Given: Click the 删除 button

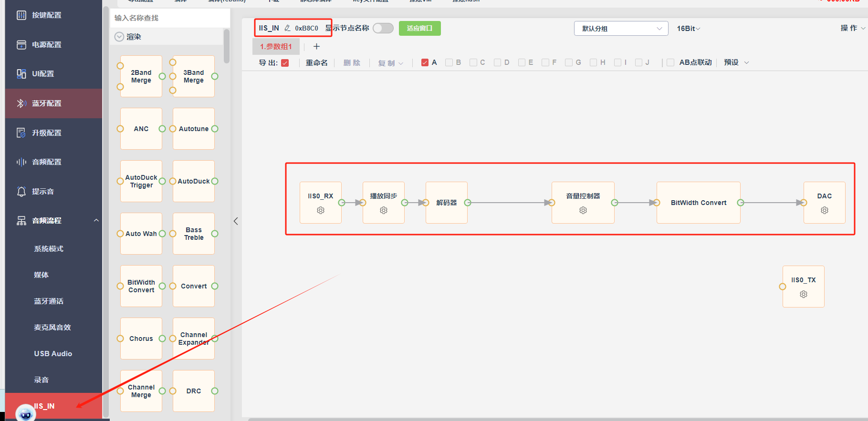Looking at the screenshot, I should click(x=352, y=63).
